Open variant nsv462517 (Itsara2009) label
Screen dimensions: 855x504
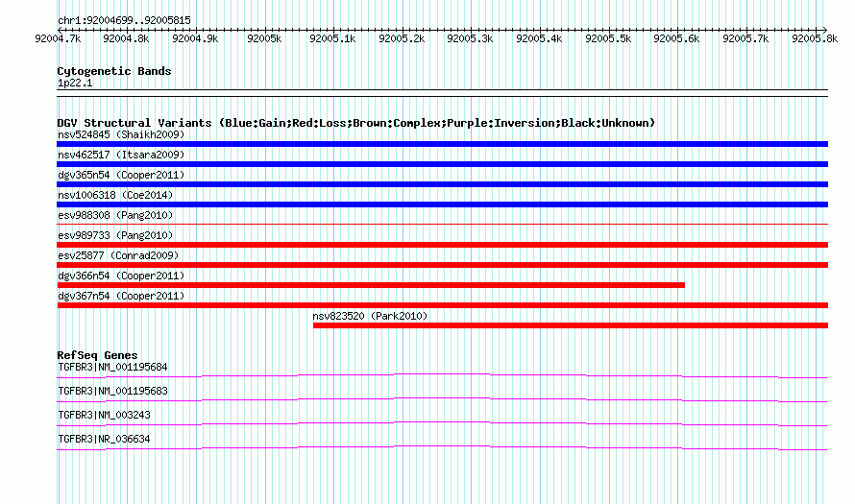pyautogui.click(x=121, y=155)
